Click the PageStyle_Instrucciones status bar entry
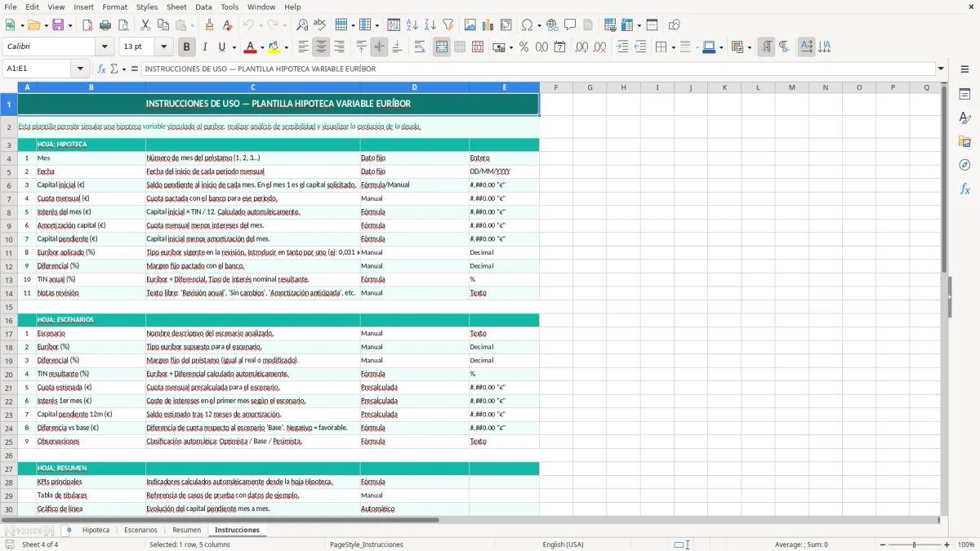Image resolution: width=980 pixels, height=551 pixels. [367, 544]
